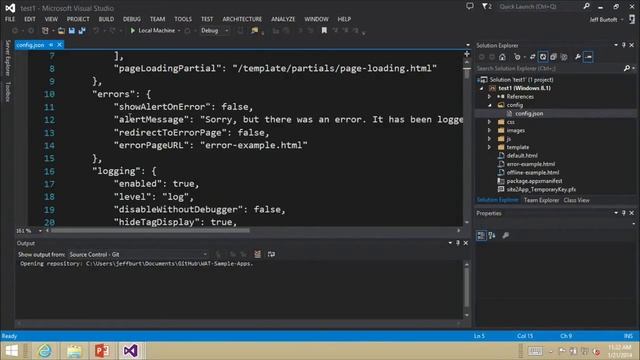Open the Toolbox side tab
The width and height of the screenshot is (640, 360).
tap(8, 92)
